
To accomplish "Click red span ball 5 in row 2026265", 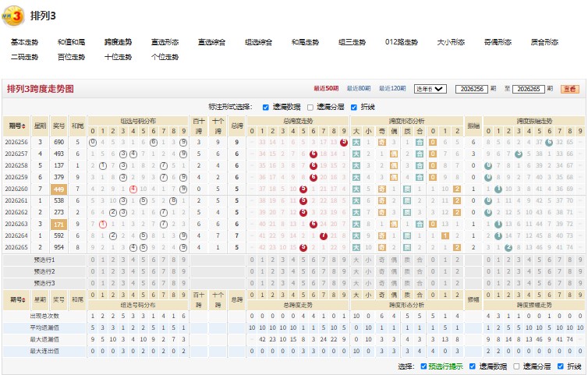I will 303,247.
